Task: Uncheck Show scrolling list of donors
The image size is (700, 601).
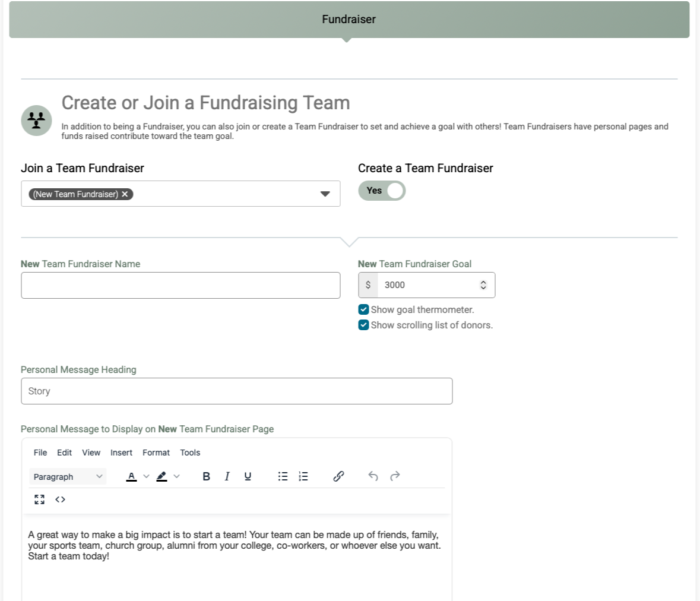Action: pyautogui.click(x=364, y=325)
